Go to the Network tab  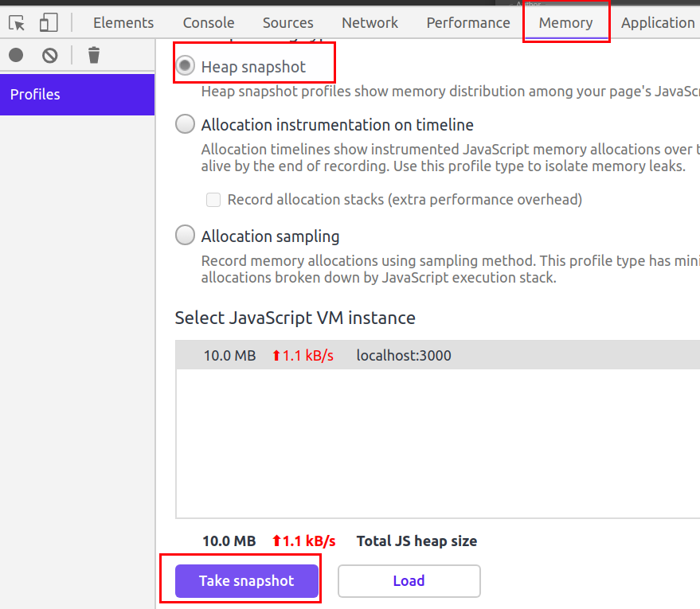coord(370,23)
